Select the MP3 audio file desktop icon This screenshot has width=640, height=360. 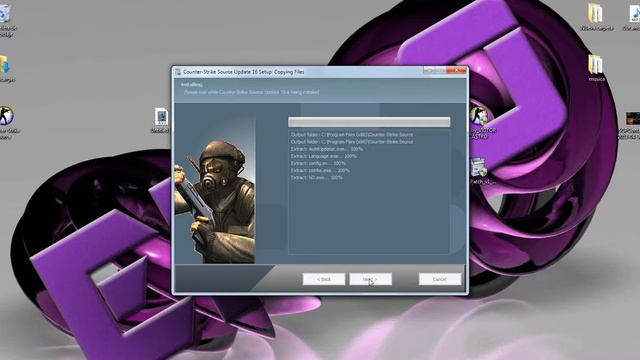point(633,17)
